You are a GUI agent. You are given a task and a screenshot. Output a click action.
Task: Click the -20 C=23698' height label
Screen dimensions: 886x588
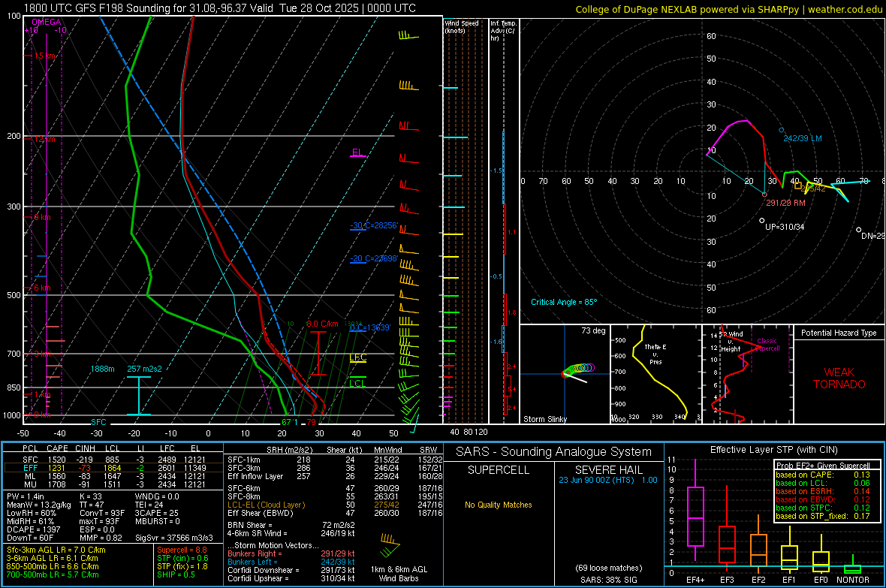(373, 258)
